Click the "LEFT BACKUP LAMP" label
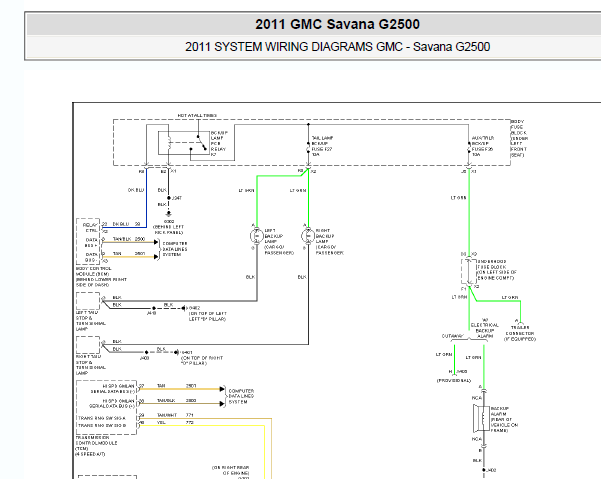Image resolution: width=601 pixels, height=479 pixels. click(279, 242)
